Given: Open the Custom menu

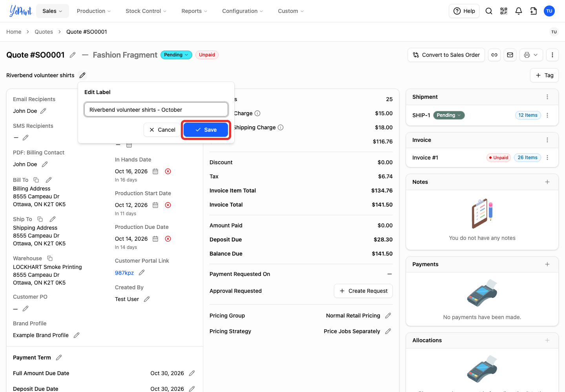Looking at the screenshot, I should tap(291, 11).
